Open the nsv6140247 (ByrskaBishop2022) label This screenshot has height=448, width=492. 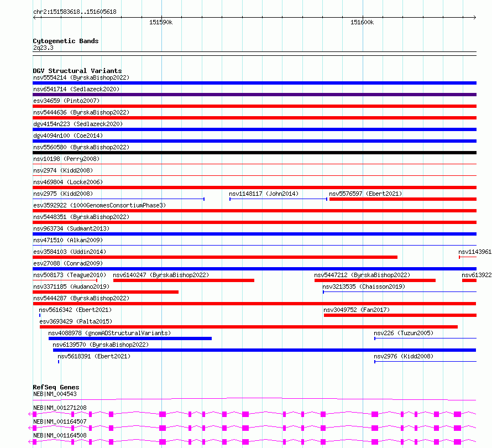pos(161,275)
